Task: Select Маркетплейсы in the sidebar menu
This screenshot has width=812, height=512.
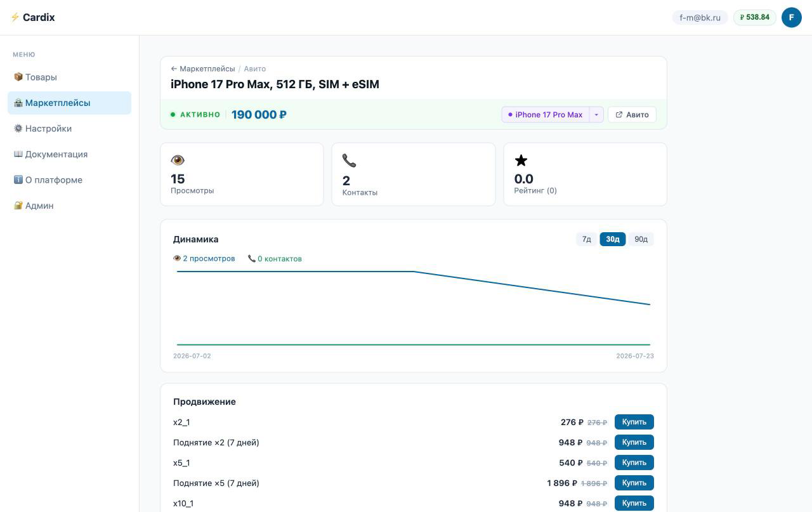Action: tap(70, 103)
